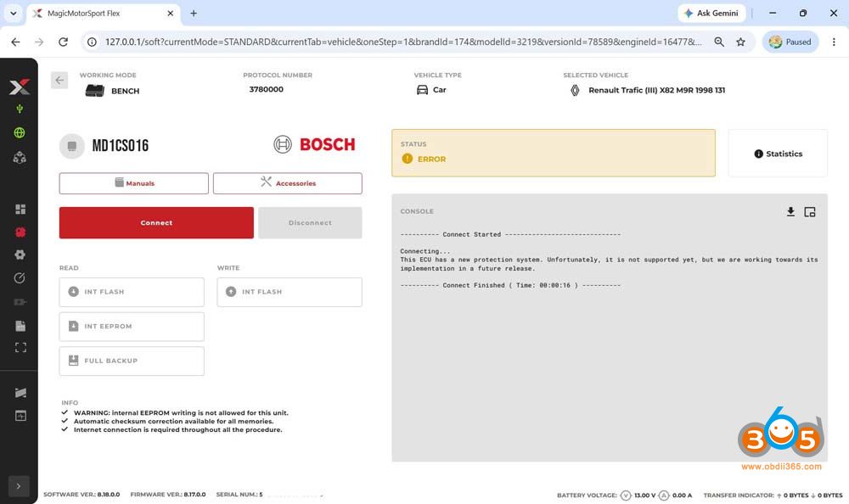The image size is (849, 504).
Task: Click the green USB connection icon
Action: pyautogui.click(x=20, y=109)
